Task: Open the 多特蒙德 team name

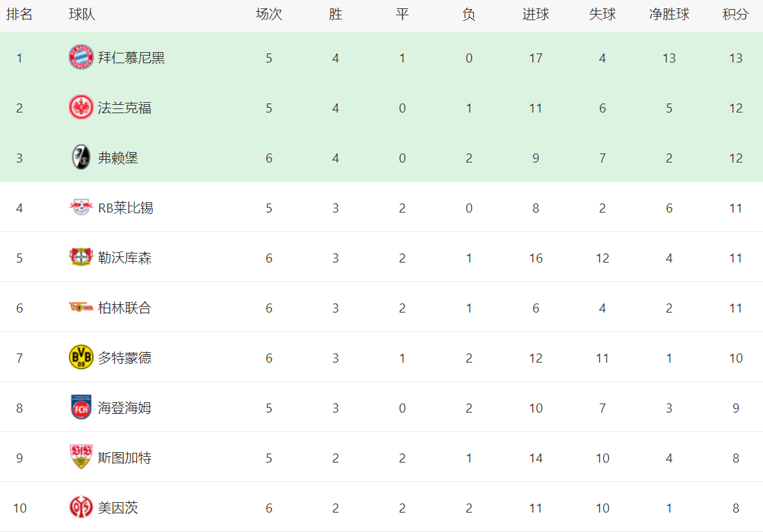Action: click(x=124, y=358)
